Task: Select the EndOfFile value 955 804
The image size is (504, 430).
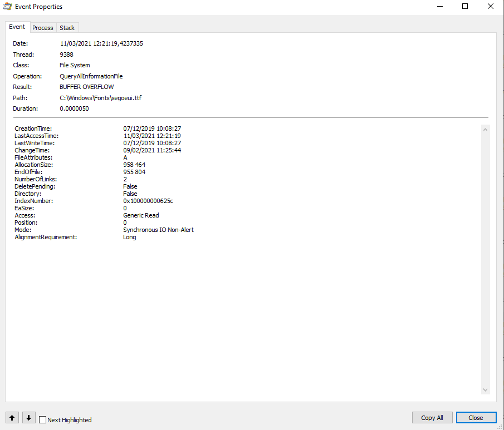Action: click(x=134, y=172)
